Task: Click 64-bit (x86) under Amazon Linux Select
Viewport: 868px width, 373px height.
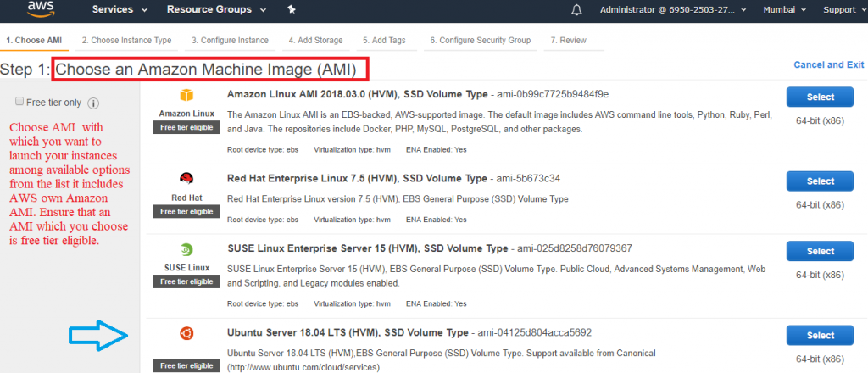Action: coord(820,120)
